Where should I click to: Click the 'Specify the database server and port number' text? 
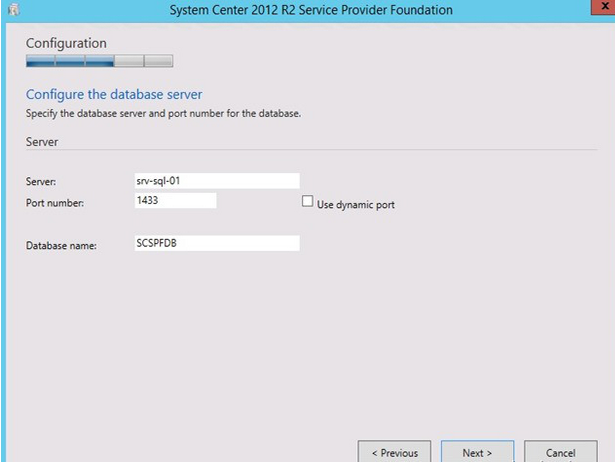click(164, 114)
